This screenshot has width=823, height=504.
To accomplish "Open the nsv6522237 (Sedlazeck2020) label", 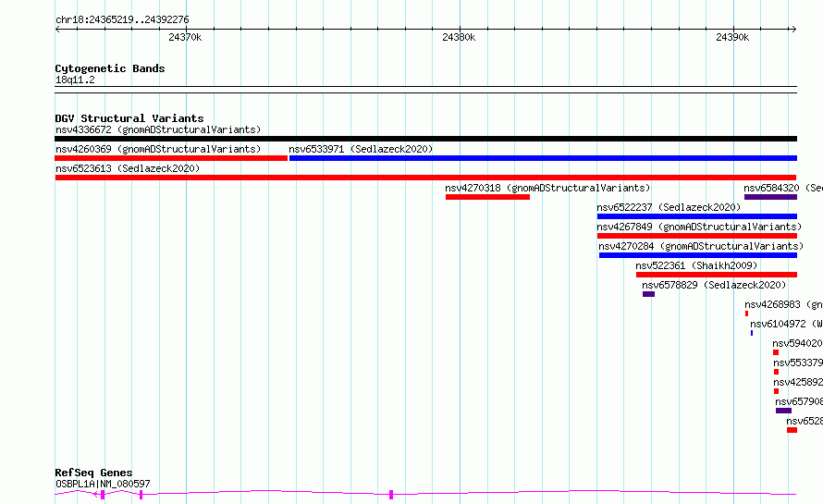I will (x=669, y=207).
